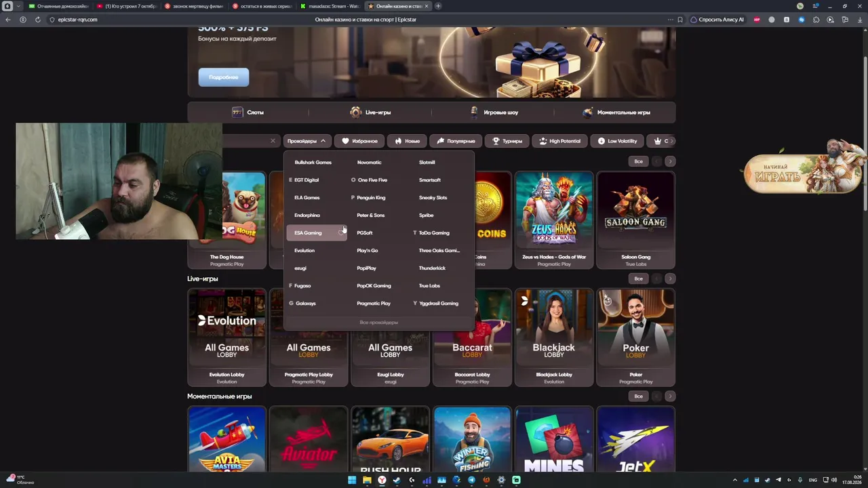Open a new browser tab
Screen dimensions: 868x488
(438, 6)
